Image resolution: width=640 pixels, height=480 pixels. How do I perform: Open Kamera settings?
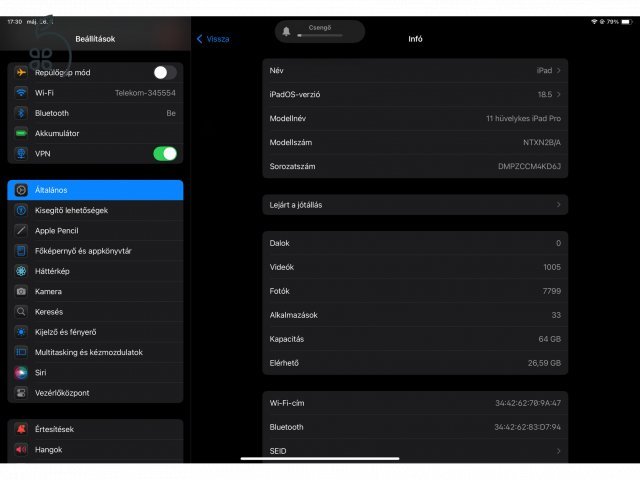point(95,291)
